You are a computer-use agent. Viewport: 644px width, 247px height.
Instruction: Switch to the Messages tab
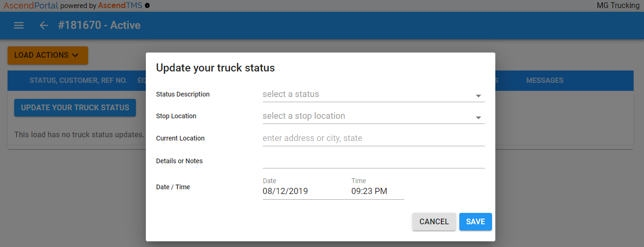click(545, 80)
